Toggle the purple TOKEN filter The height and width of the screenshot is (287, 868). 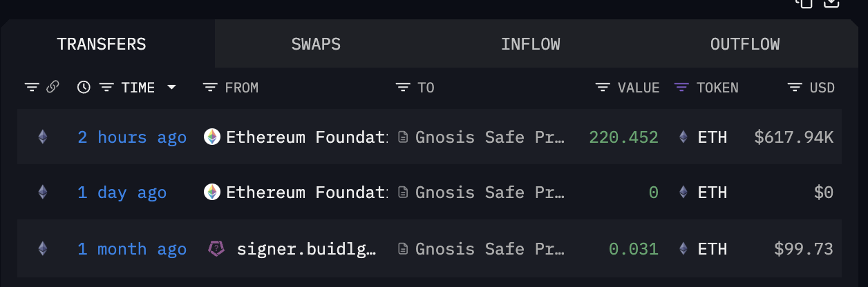coord(681,88)
